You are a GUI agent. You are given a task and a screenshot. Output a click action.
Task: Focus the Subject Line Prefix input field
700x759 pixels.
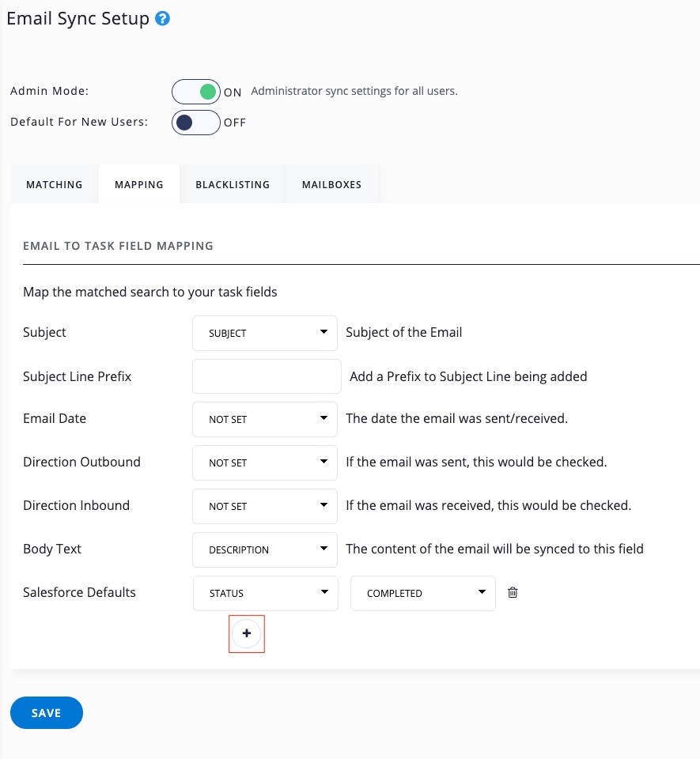pyautogui.click(x=267, y=376)
